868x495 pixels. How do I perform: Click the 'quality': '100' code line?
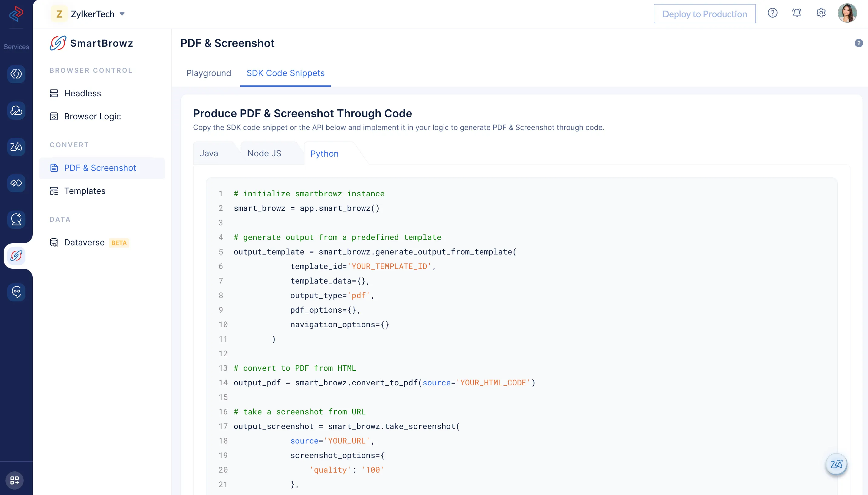(347, 470)
